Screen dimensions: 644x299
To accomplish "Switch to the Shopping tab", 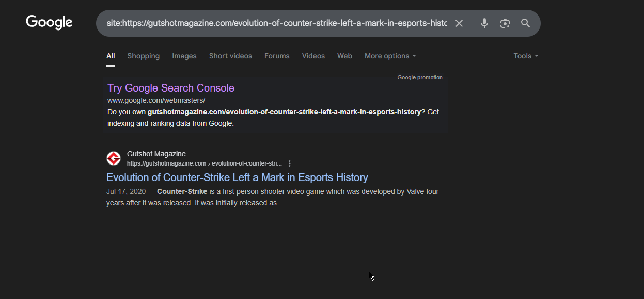I will tap(144, 56).
